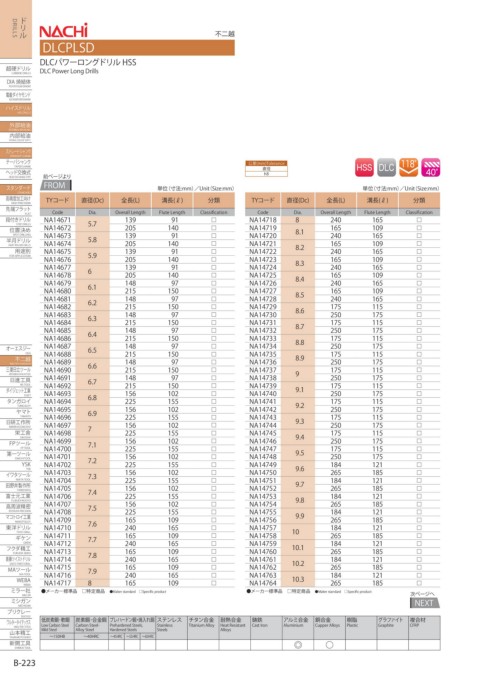Screen dimensions: 480x677
Task: Click the double-circle mark under Aluminium
Action: tap(298, 645)
